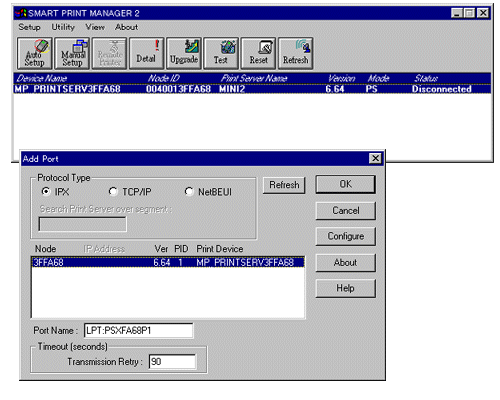
Task: Maximize the Smart Print Manager window
Action: click(x=469, y=13)
